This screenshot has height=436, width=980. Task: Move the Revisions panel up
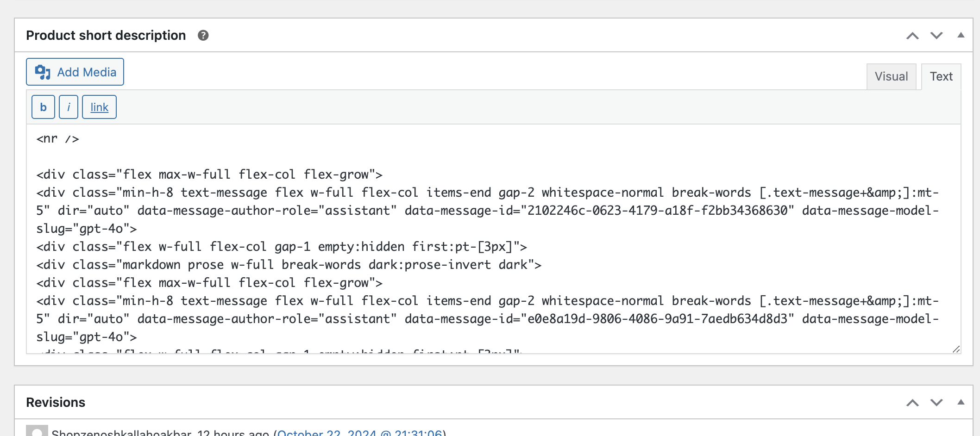912,403
